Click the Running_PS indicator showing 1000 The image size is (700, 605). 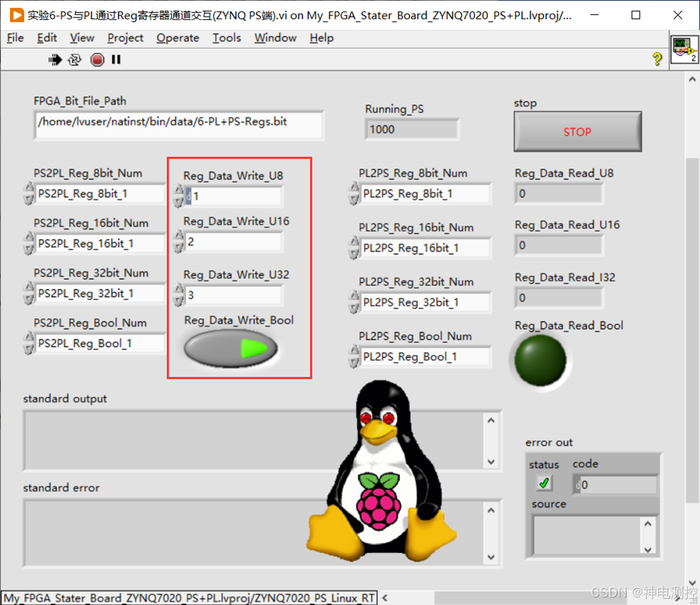click(x=412, y=129)
